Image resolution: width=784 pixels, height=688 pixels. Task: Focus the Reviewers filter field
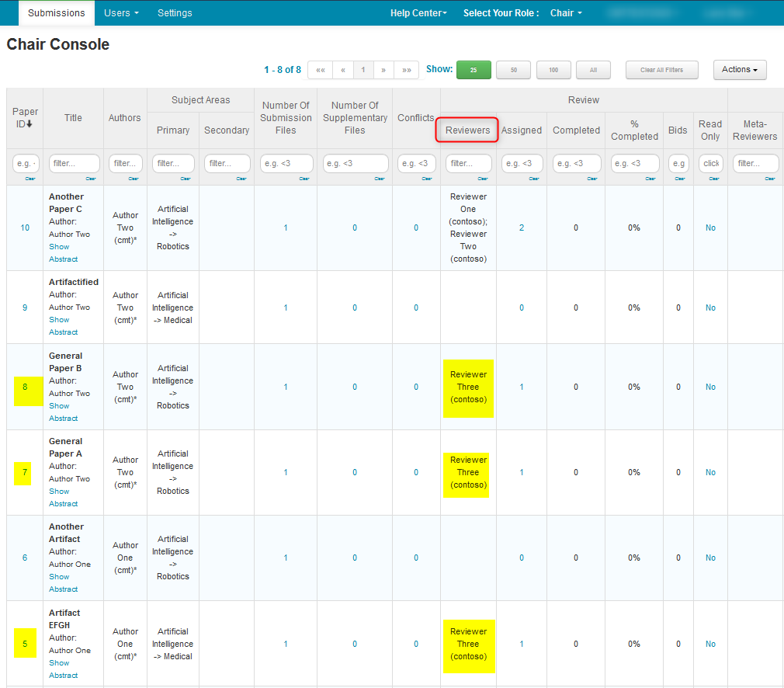(x=469, y=164)
